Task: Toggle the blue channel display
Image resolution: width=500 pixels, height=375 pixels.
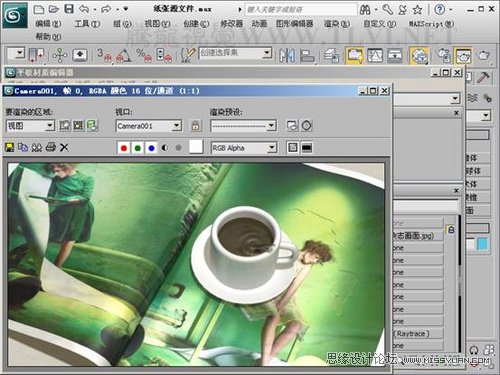Action: pos(151,148)
